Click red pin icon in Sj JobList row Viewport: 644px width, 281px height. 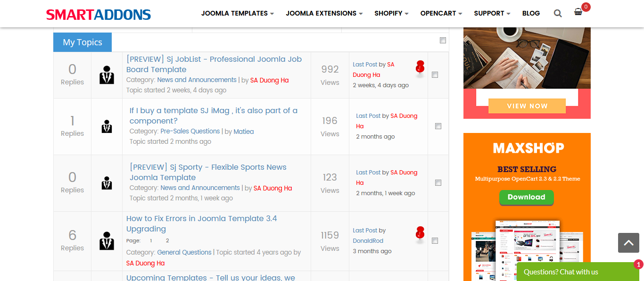click(x=420, y=68)
